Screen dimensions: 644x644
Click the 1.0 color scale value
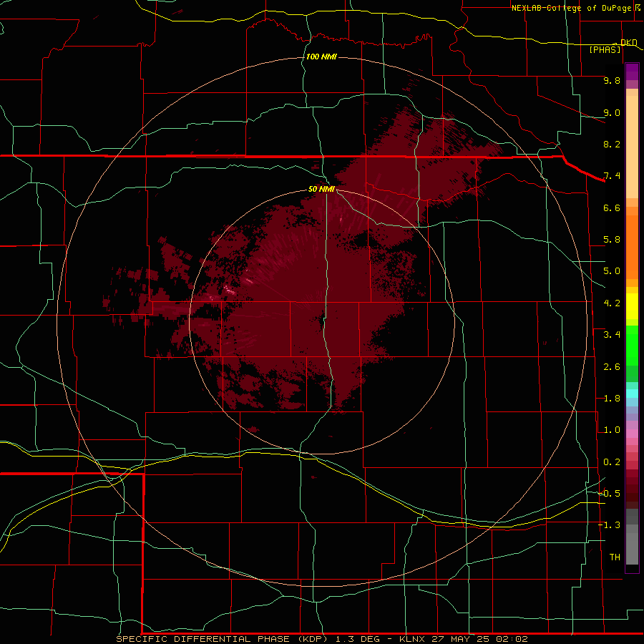point(612,430)
